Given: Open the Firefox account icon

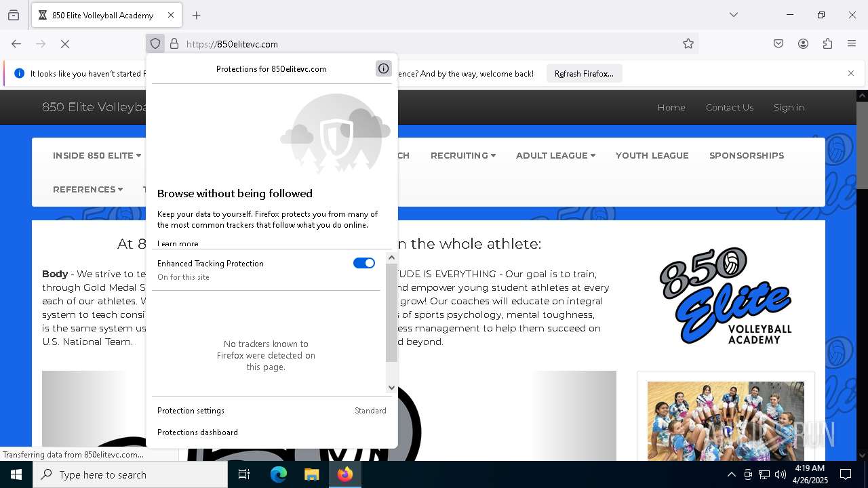Looking at the screenshot, I should point(803,43).
